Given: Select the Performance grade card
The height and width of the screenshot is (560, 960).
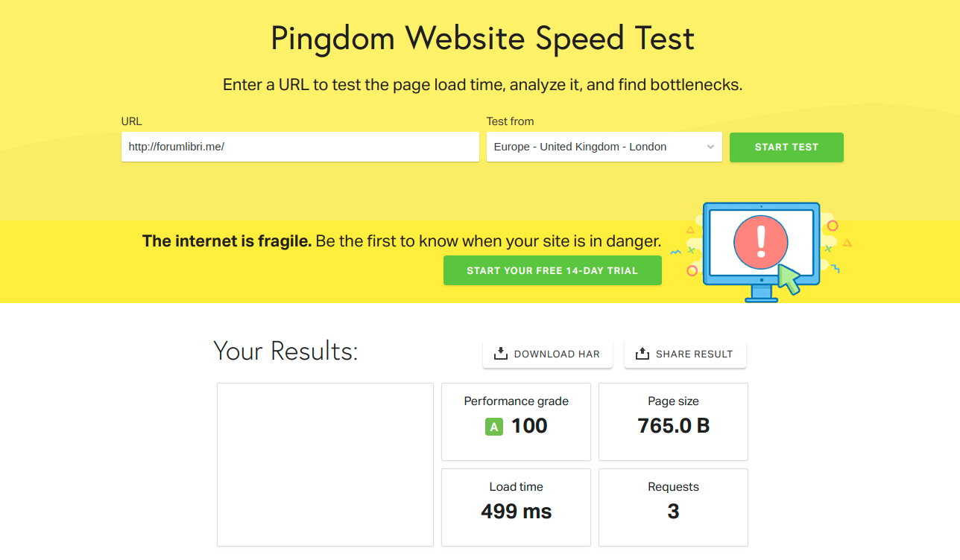Looking at the screenshot, I should (516, 421).
